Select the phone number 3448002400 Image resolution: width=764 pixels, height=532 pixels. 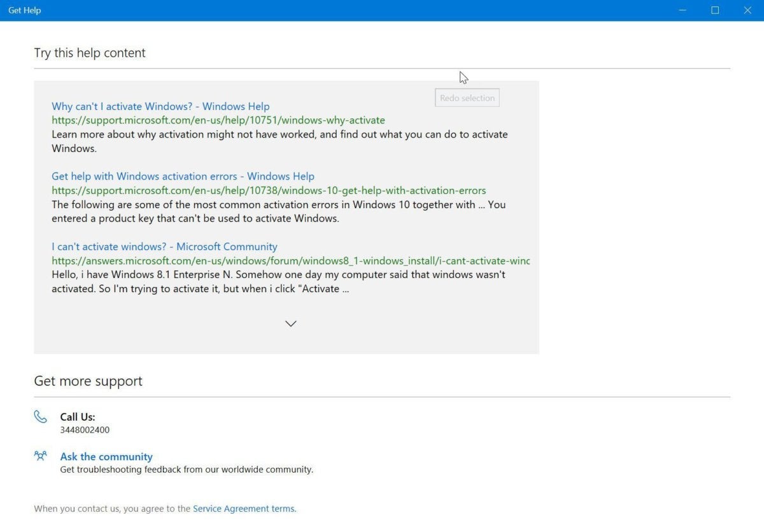pyautogui.click(x=85, y=430)
